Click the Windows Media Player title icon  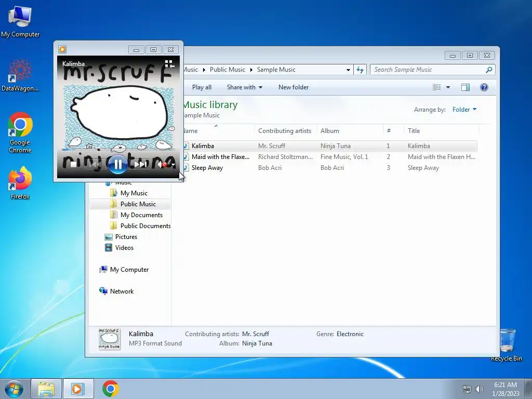[x=62, y=49]
